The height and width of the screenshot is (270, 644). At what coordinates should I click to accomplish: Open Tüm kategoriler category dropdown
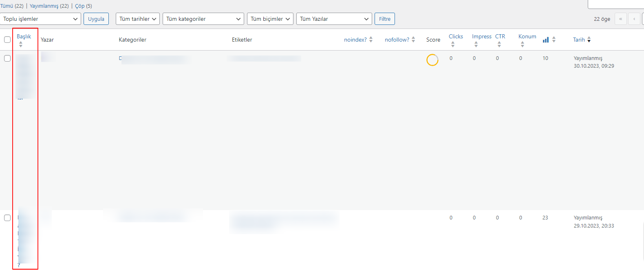point(203,19)
